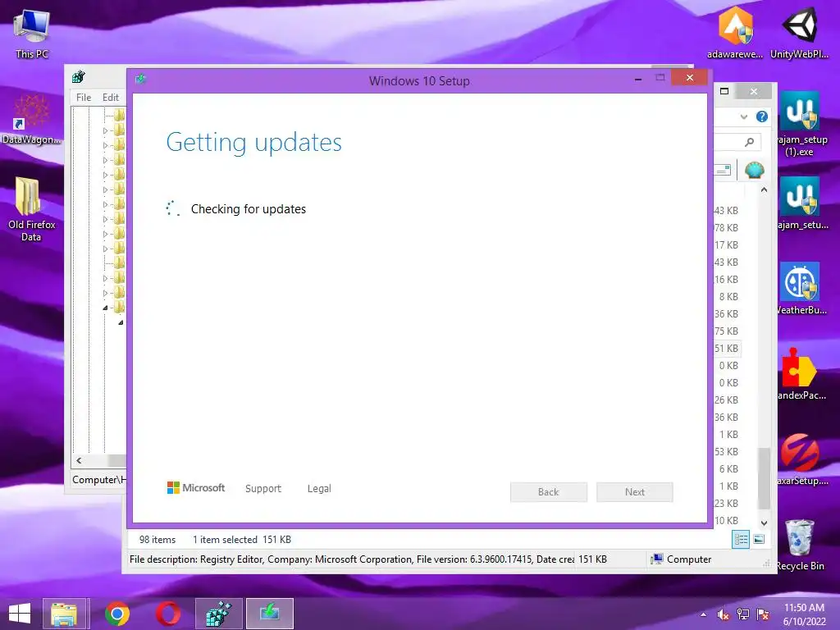The image size is (840, 630).
Task: Click the Windows Start button
Action: click(20, 614)
